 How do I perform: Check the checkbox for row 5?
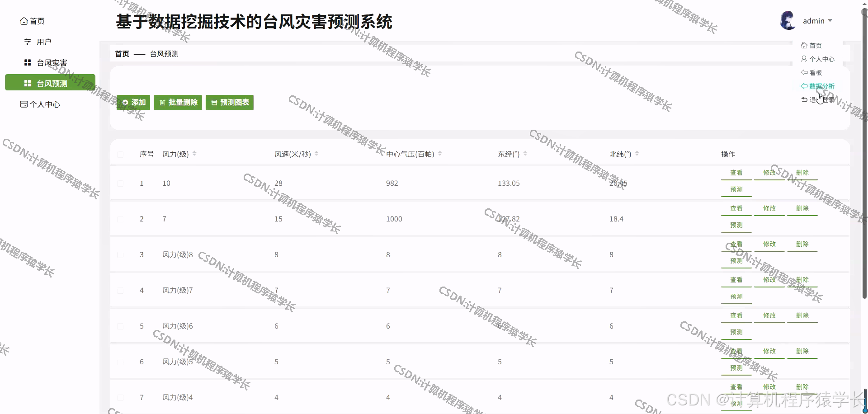120,326
